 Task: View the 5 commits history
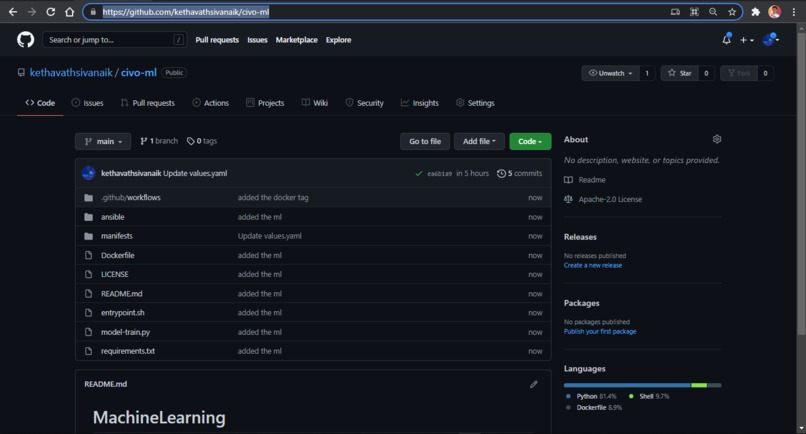[520, 173]
